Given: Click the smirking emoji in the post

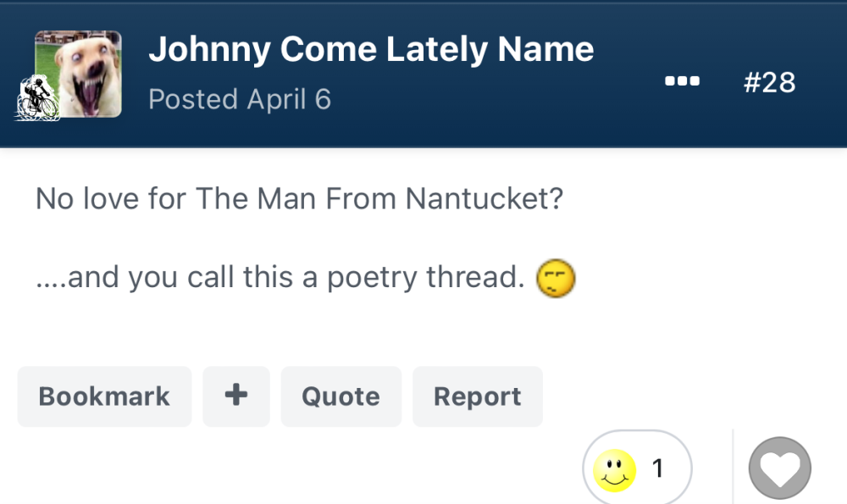Looking at the screenshot, I should 556,278.
